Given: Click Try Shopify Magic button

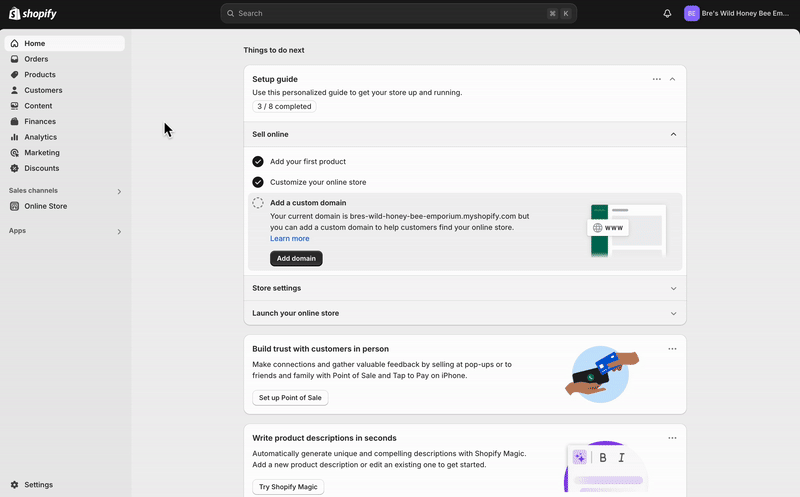Looking at the screenshot, I should [x=288, y=487].
